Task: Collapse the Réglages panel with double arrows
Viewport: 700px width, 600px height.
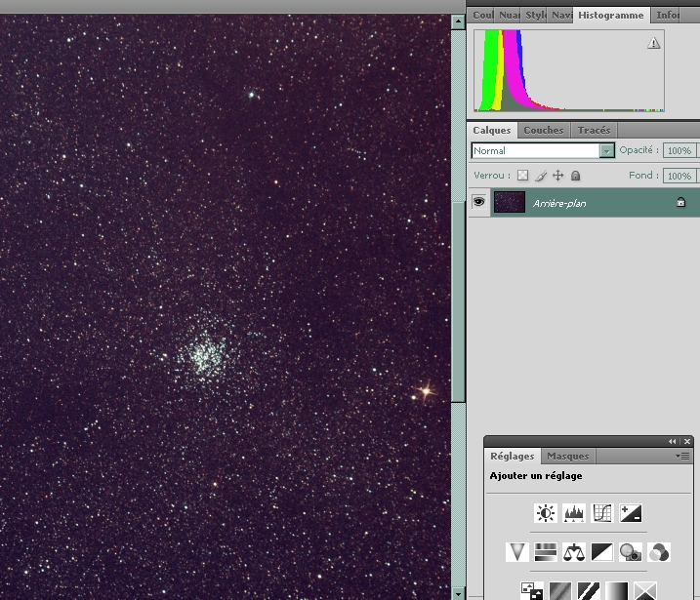Action: [672, 441]
